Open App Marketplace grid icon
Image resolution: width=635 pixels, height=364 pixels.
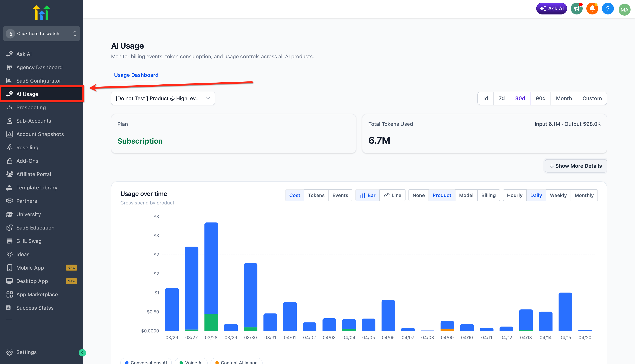click(9, 294)
